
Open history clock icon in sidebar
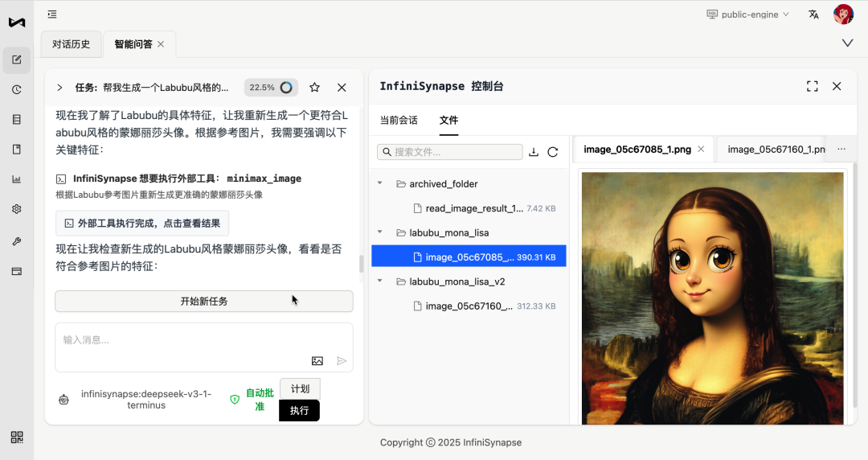17,90
